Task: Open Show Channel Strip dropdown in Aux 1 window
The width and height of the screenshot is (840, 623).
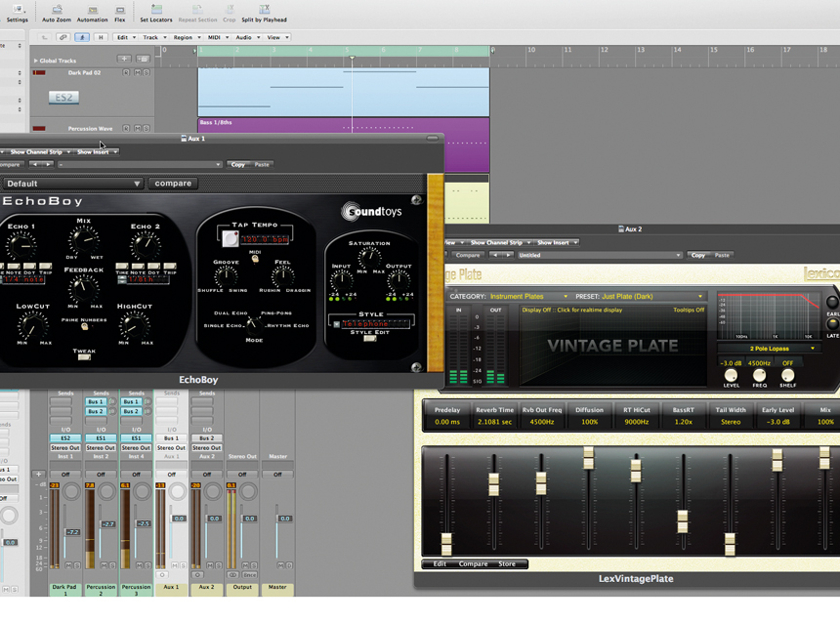Action: tap(40, 152)
